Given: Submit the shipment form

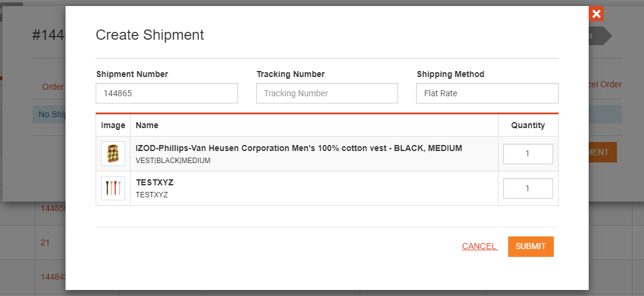Looking at the screenshot, I should coord(530,246).
